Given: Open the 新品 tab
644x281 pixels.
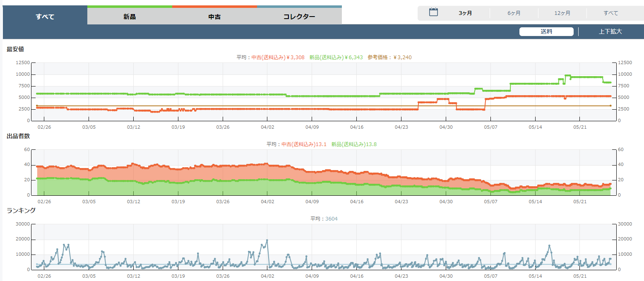Looking at the screenshot, I should 130,17.
